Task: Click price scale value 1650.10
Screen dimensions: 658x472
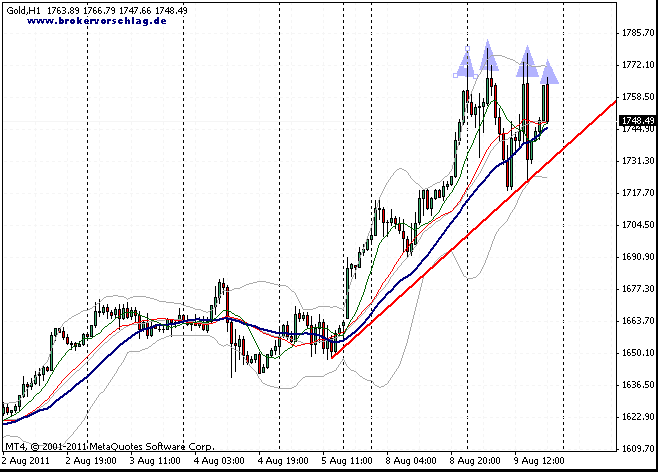Action: [x=638, y=353]
